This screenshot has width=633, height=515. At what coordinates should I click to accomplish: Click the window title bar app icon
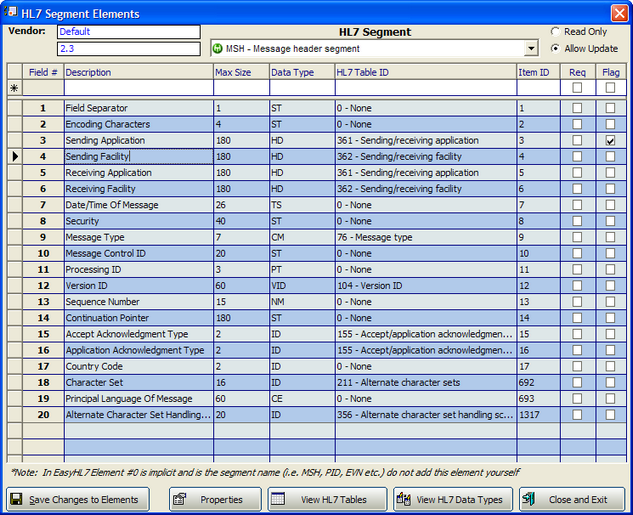(11, 11)
